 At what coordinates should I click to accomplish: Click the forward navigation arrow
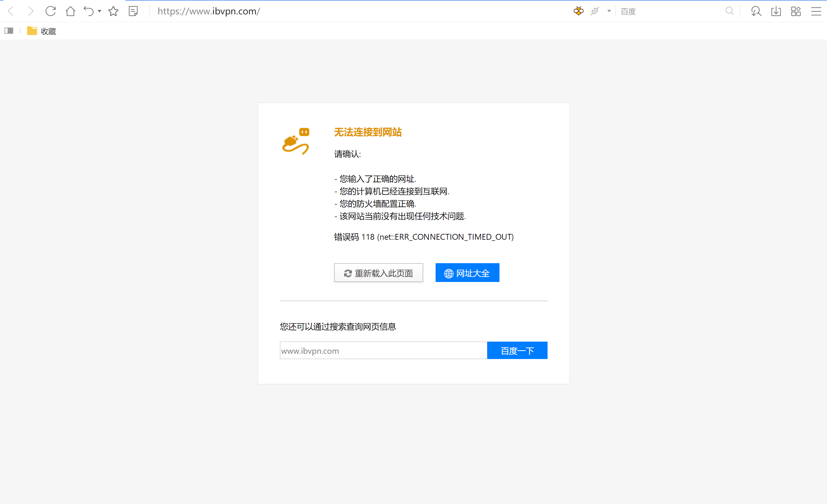click(30, 11)
